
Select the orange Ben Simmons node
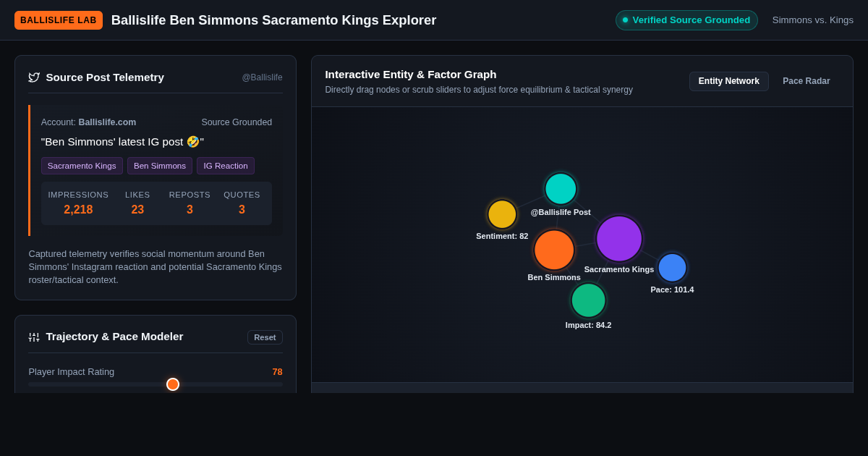[554, 250]
